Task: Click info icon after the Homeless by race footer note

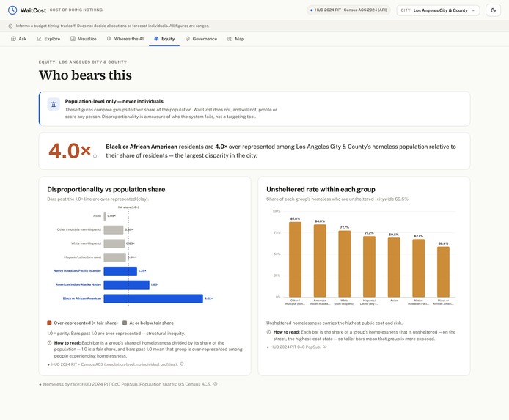Action: tap(215, 384)
